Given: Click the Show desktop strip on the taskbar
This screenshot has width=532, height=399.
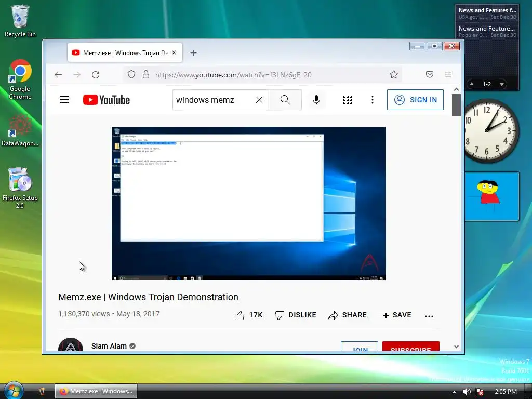Looking at the screenshot, I should coord(528,391).
